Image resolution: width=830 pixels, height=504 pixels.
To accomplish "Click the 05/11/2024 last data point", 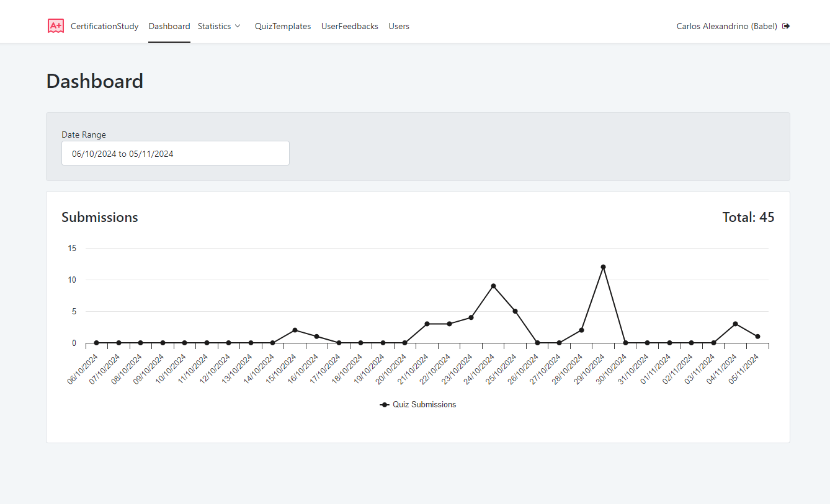I will click(757, 337).
